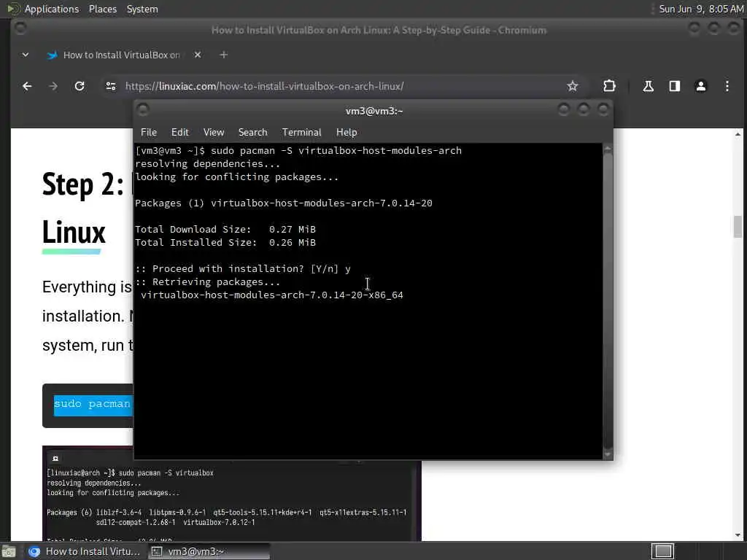Viewport: 747px width, 560px height.
Task: Click "Total Installed Size" line
Action: pos(225,243)
